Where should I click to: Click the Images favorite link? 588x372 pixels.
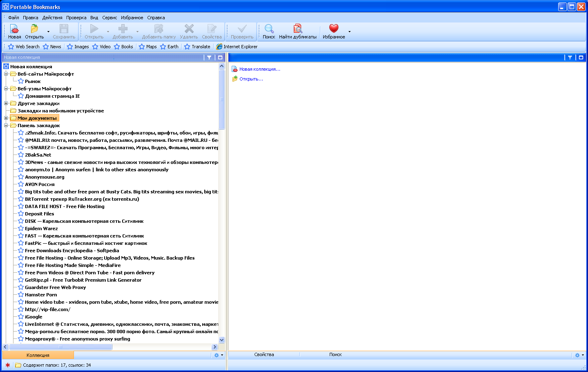78,47
